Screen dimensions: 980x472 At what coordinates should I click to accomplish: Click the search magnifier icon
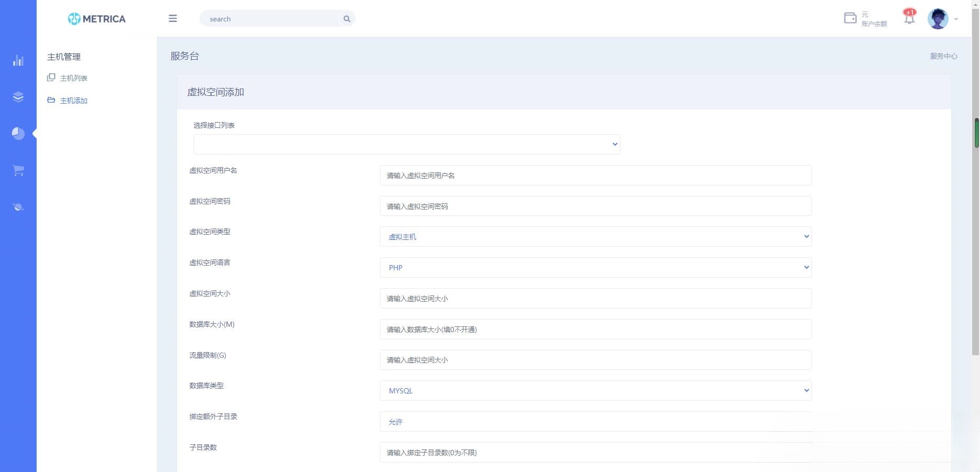[x=346, y=18]
